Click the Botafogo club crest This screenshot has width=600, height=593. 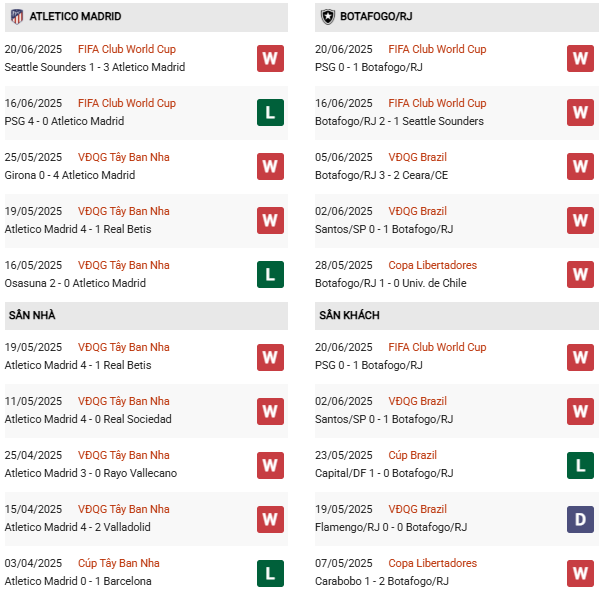(x=327, y=17)
